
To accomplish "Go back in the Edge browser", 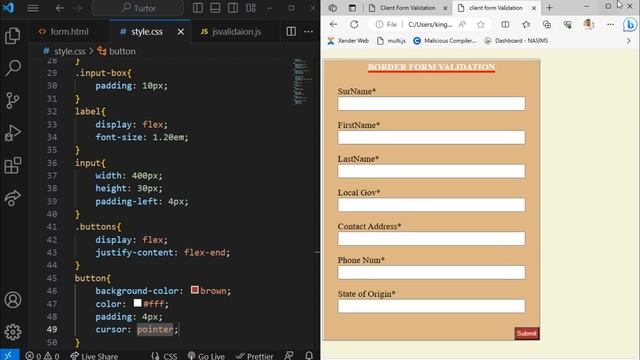I will [333, 24].
